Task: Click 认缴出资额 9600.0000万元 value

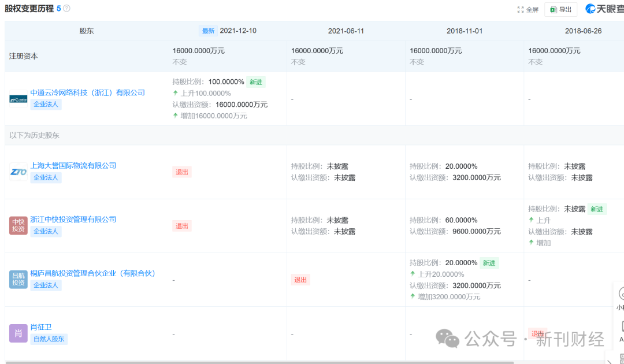Action: (476, 231)
